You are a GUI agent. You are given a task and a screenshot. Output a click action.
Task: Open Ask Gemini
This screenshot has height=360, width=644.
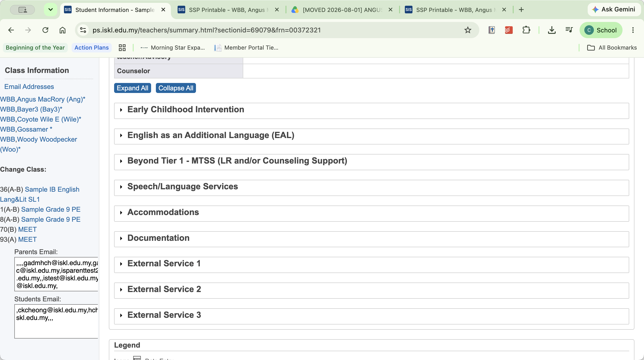click(614, 10)
